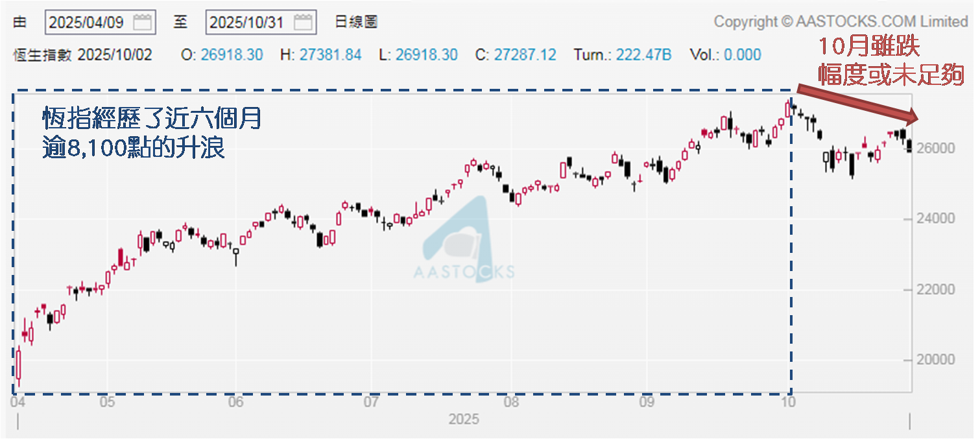Select the closing price value 27287.12
This screenshot has width=980, height=439.
(x=525, y=54)
